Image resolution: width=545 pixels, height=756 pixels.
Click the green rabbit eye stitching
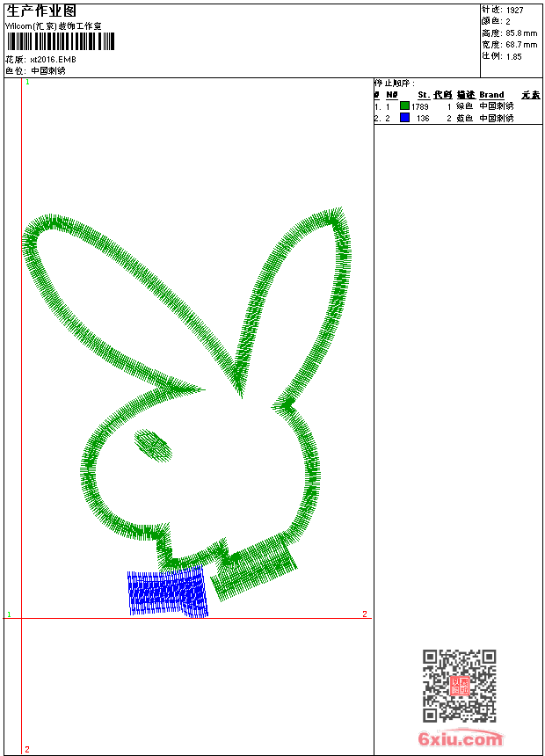(153, 446)
